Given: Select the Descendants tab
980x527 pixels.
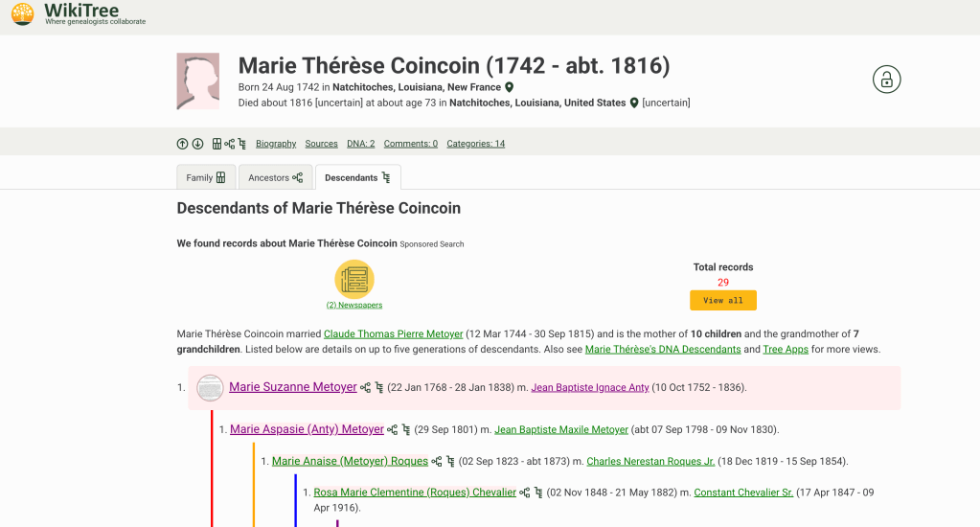Looking at the screenshot, I should (357, 177).
